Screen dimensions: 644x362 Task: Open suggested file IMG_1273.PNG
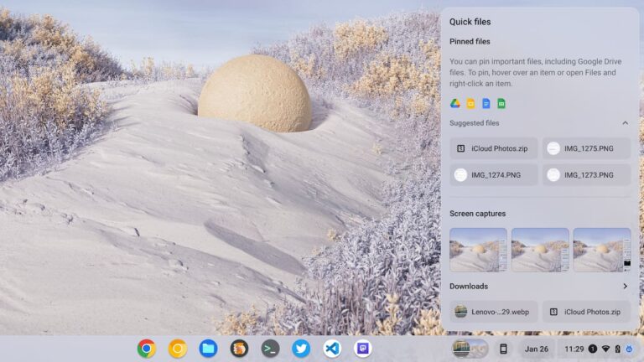(586, 175)
